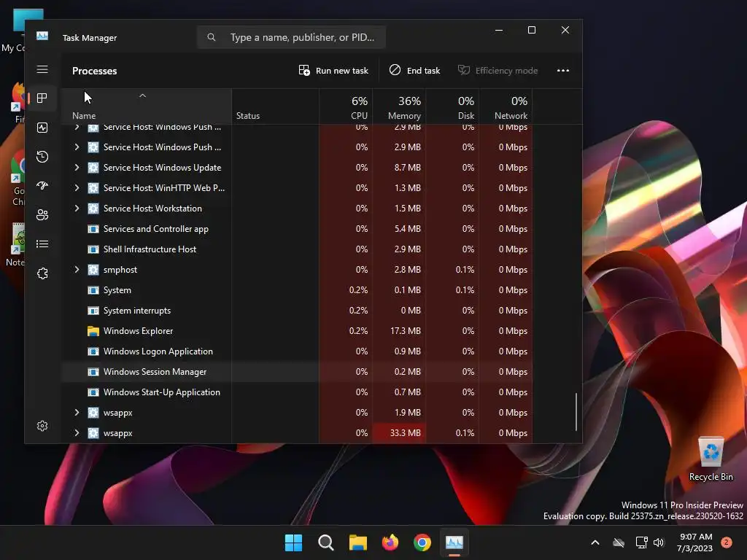Open the Start menu on taskbar
Viewport: 747px width, 560px height.
[293, 542]
